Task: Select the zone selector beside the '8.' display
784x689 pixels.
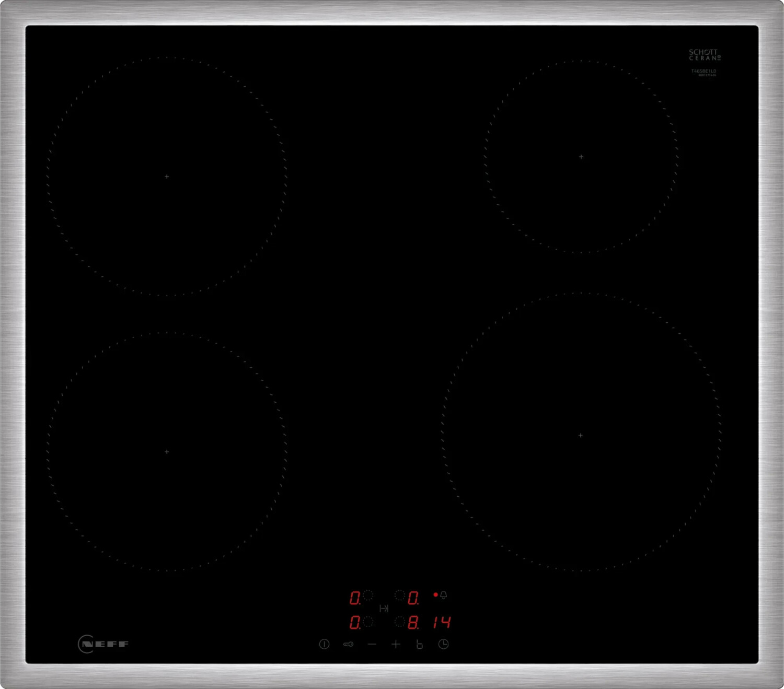Action: pyautogui.click(x=400, y=622)
